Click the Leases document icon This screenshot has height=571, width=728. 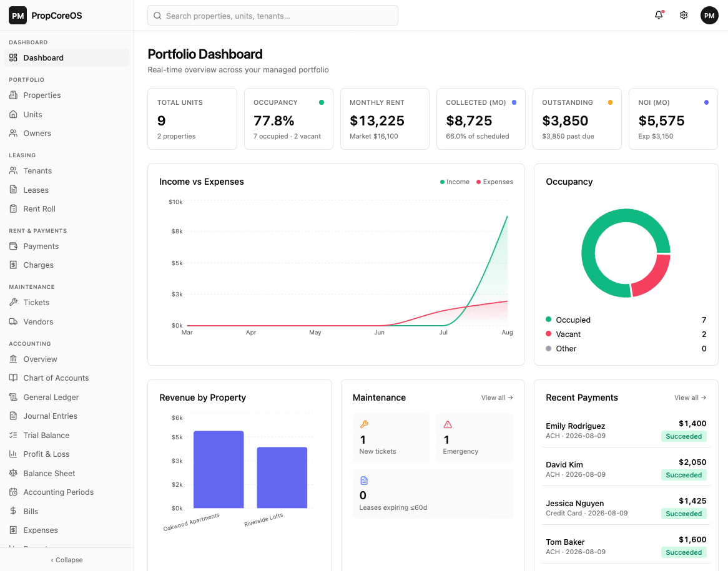click(14, 190)
